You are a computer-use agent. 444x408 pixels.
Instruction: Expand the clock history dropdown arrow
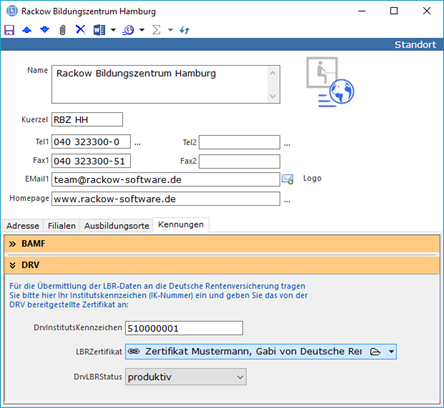click(142, 30)
